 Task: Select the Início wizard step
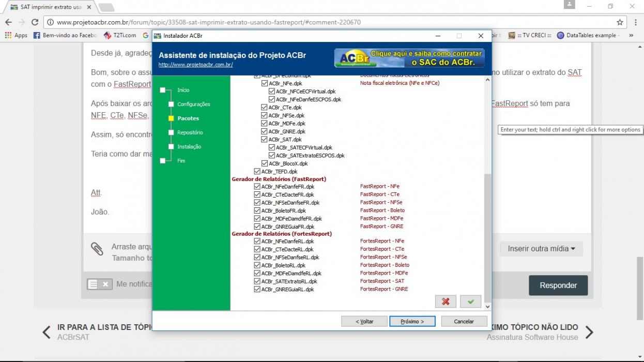(183, 90)
